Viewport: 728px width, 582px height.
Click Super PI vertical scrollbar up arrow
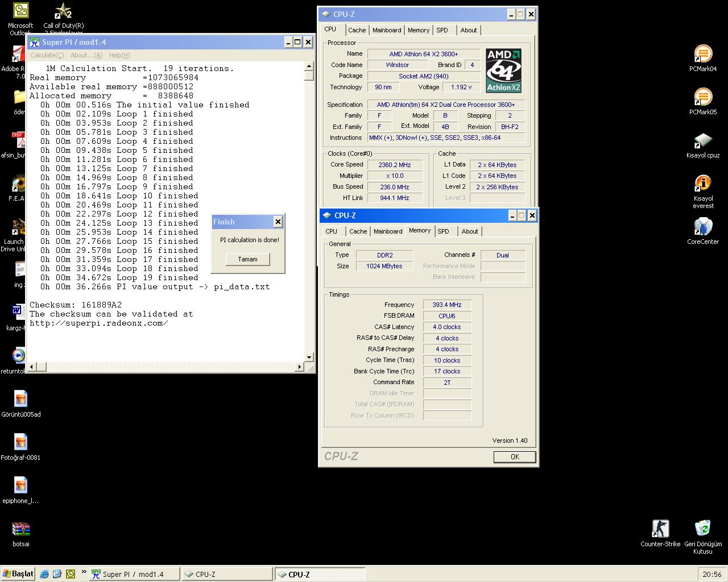pyautogui.click(x=309, y=66)
